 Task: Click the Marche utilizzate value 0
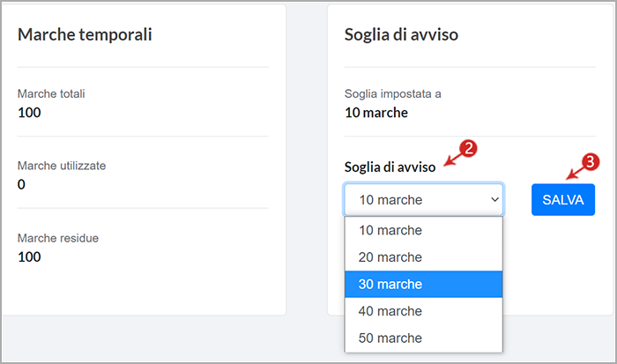(x=21, y=184)
